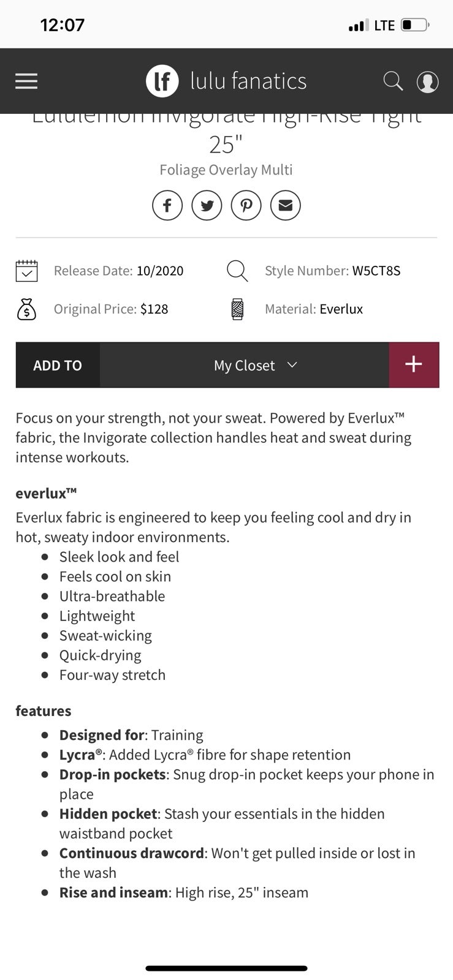Click the My Closet chevron arrow
Viewport: 453px width, 980px height.
(292, 365)
